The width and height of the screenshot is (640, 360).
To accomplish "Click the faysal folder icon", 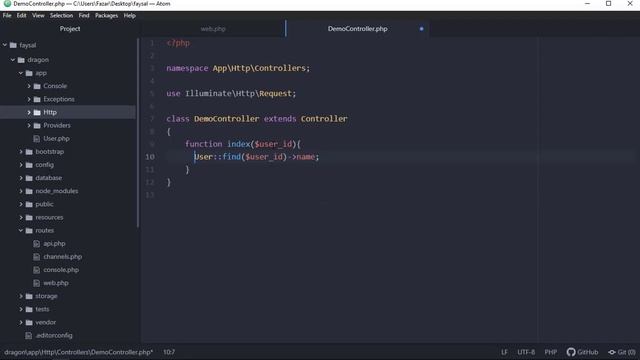I will tap(13, 45).
